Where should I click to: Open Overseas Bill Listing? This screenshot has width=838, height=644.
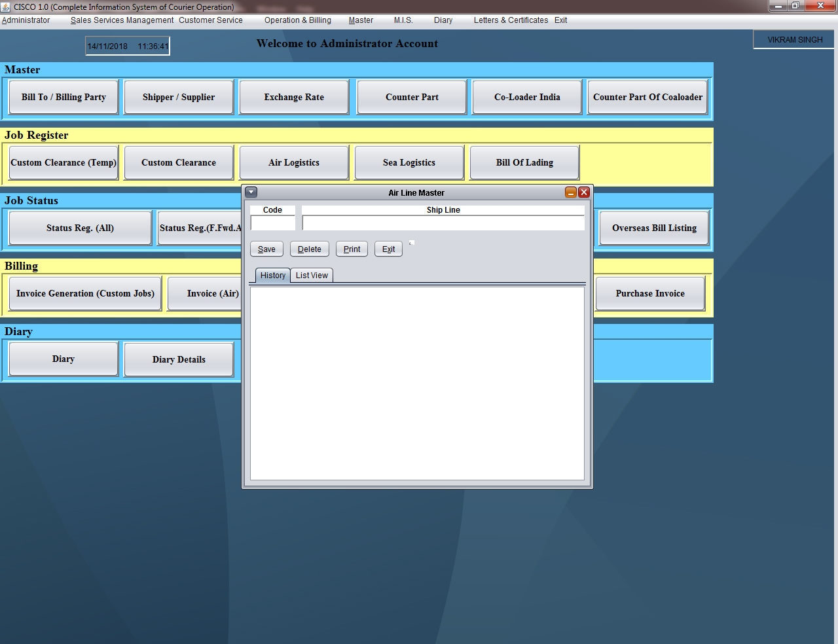coord(654,228)
